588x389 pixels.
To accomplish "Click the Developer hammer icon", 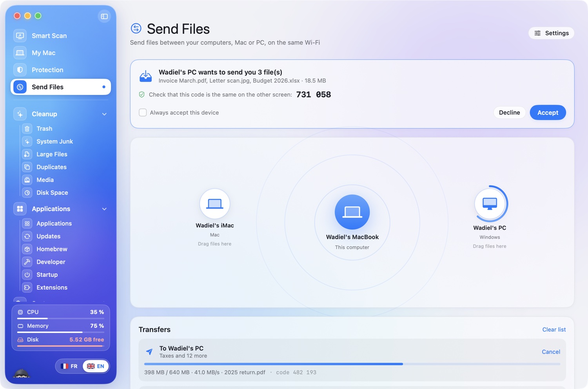I will (27, 262).
